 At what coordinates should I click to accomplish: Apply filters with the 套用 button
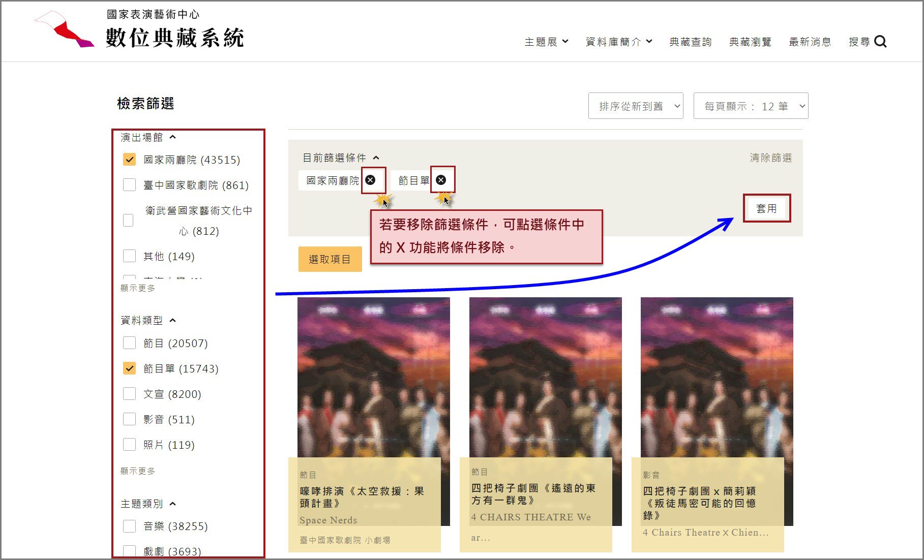tap(767, 208)
